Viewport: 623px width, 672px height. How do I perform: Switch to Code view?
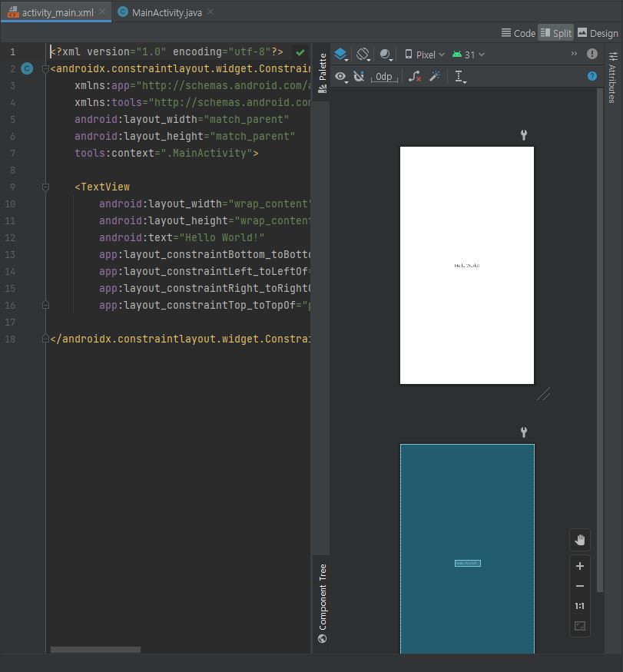click(519, 33)
